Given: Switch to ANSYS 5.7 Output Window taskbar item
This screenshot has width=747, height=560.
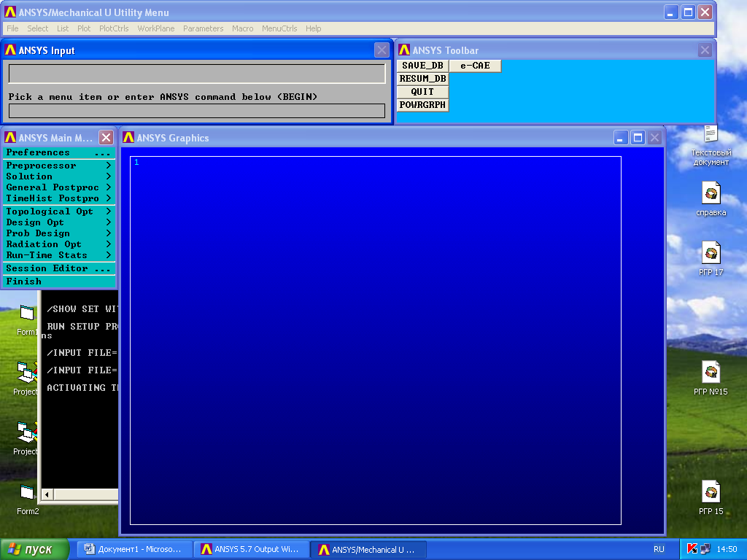Looking at the screenshot, I should click(x=252, y=550).
